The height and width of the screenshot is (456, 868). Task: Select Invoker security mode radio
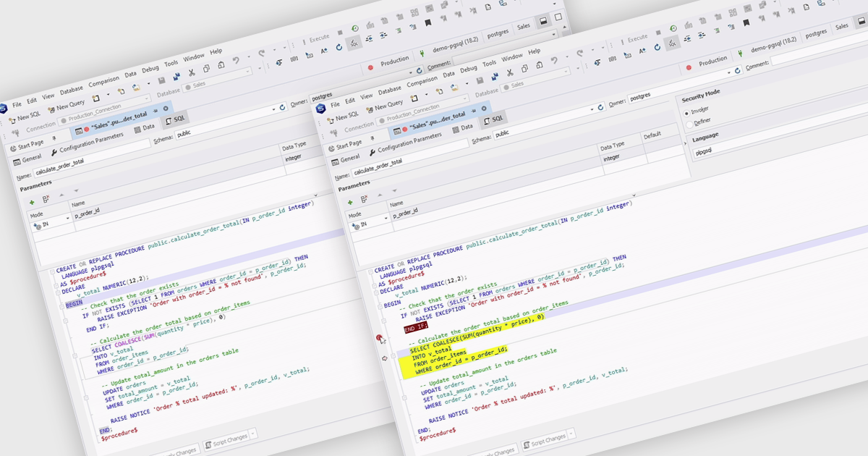[x=687, y=114]
